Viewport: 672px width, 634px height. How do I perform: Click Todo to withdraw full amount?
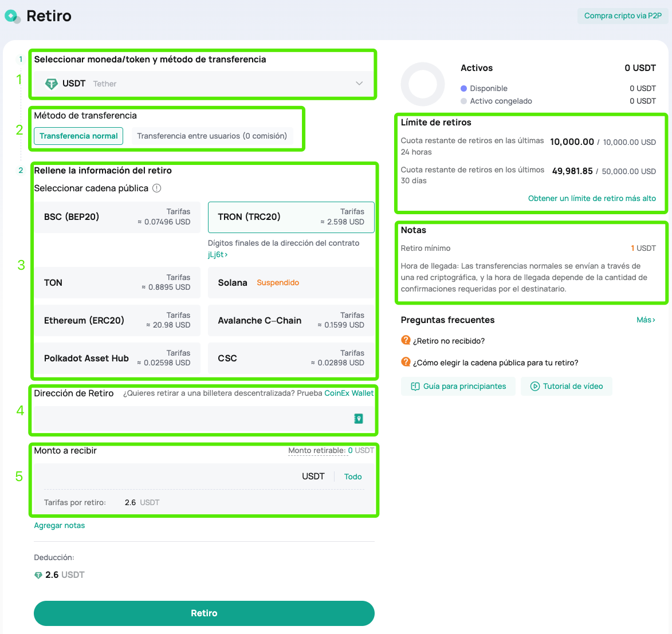(x=353, y=477)
